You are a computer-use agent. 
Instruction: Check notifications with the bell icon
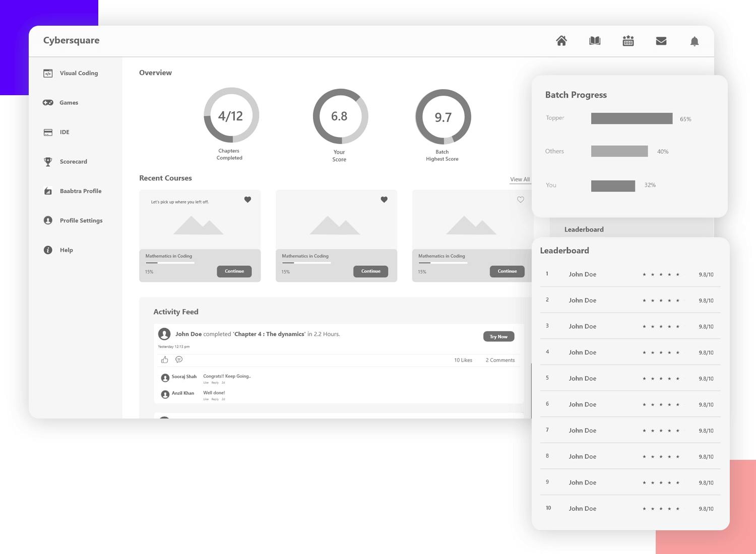pyautogui.click(x=695, y=41)
